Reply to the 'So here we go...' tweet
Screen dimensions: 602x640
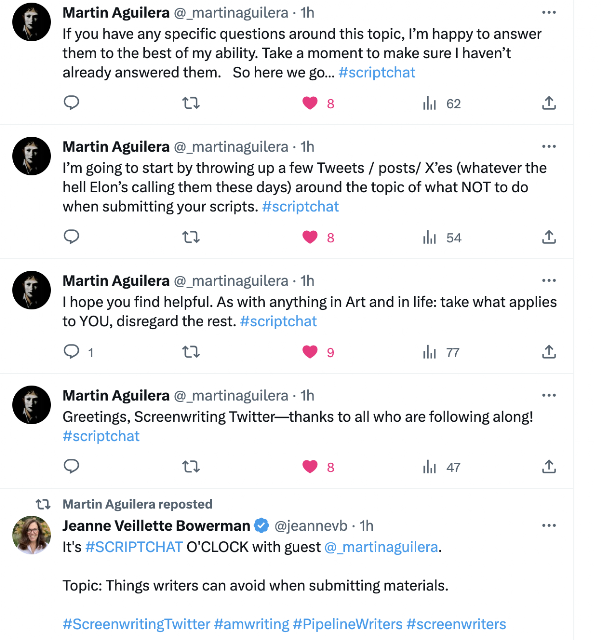pyautogui.click(x=71, y=102)
